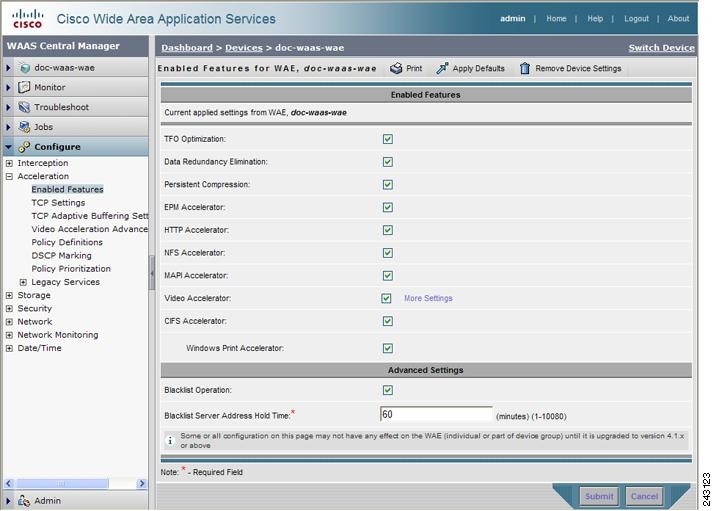This screenshot has height=511, width=712.
Task: Click the Monitor section icon
Action: coord(24,87)
